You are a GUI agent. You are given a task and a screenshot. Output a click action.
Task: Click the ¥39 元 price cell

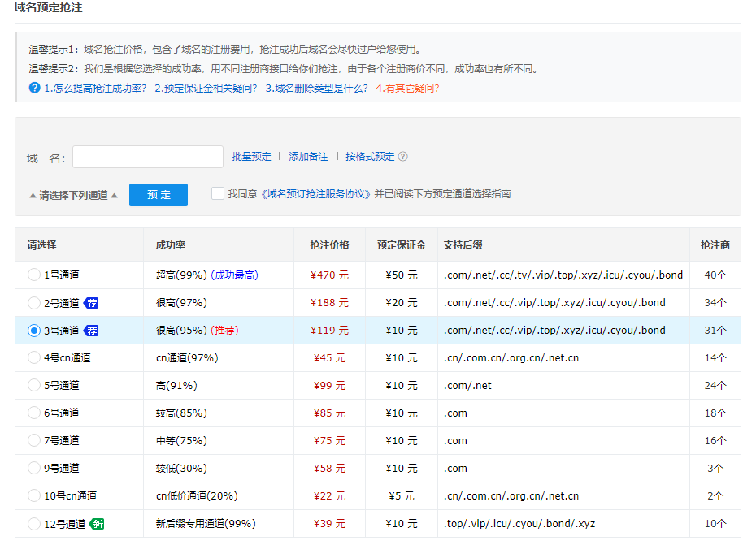point(329,523)
